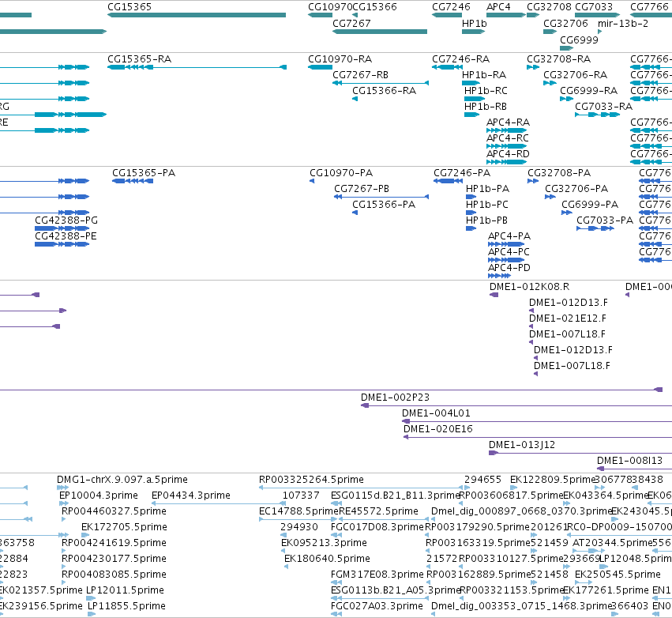Select the FGC027A03.3prime label
The height and width of the screenshot is (618, 672).
377,606
